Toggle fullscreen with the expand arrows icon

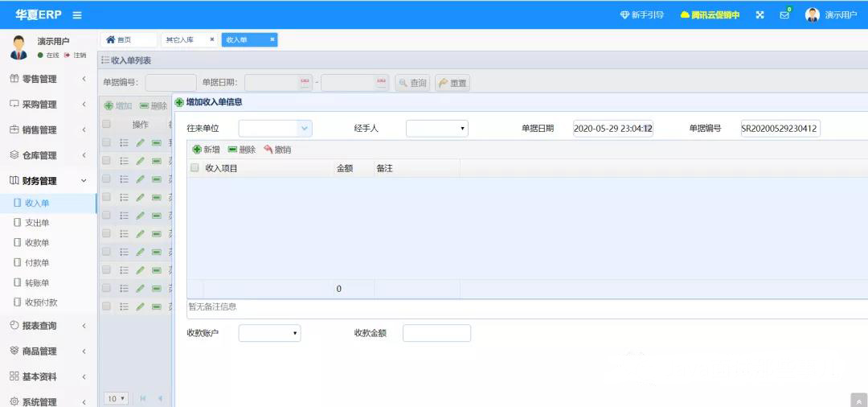tap(760, 15)
